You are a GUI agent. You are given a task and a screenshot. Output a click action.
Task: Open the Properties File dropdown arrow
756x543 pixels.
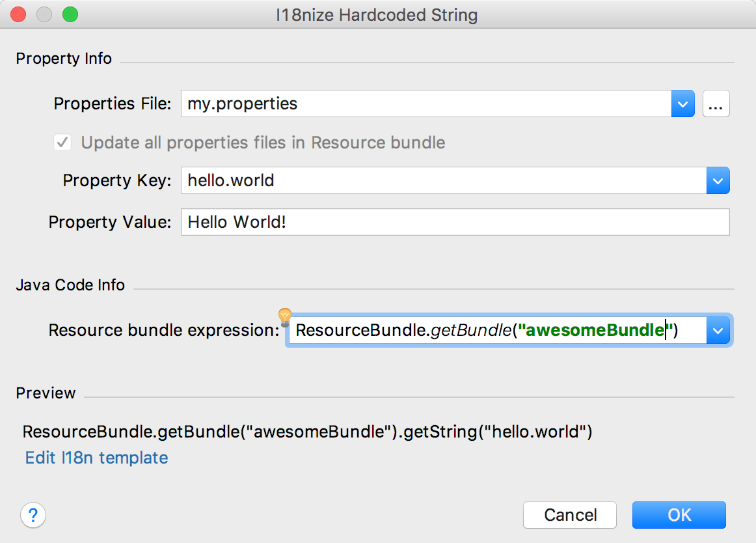pos(682,104)
